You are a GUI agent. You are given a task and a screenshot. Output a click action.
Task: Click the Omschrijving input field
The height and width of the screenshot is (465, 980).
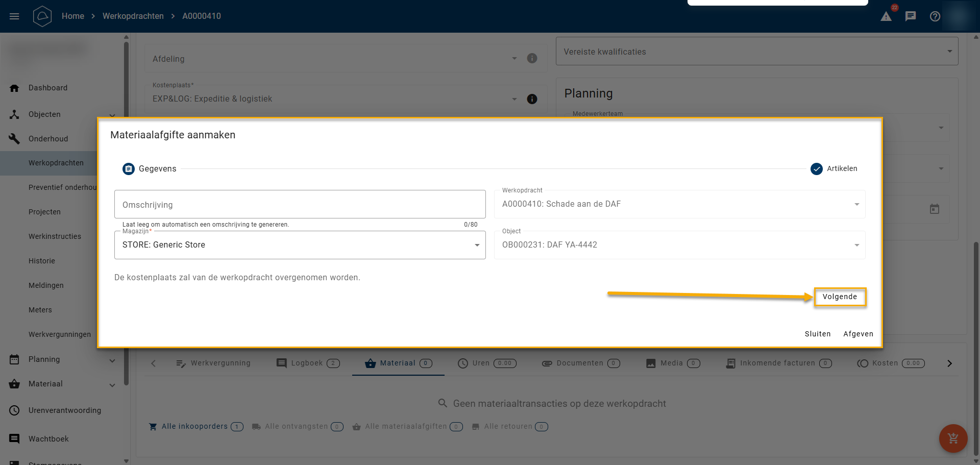tap(300, 205)
